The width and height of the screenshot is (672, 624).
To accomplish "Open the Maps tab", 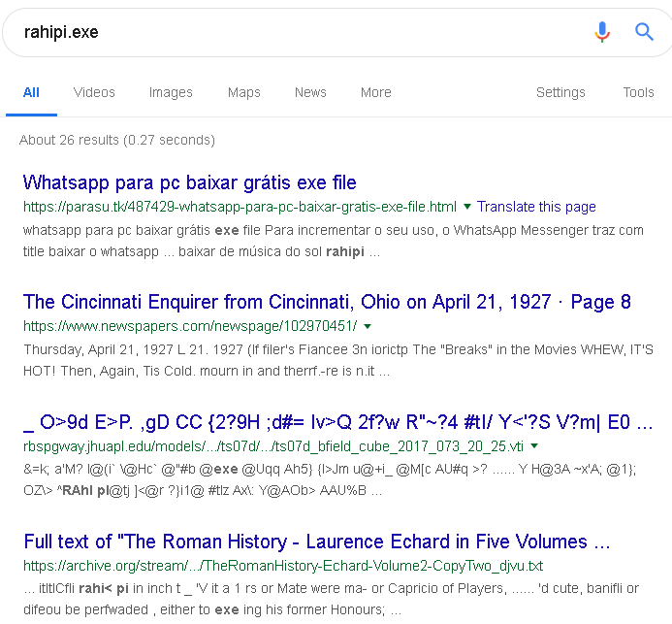I will pyautogui.click(x=243, y=92).
